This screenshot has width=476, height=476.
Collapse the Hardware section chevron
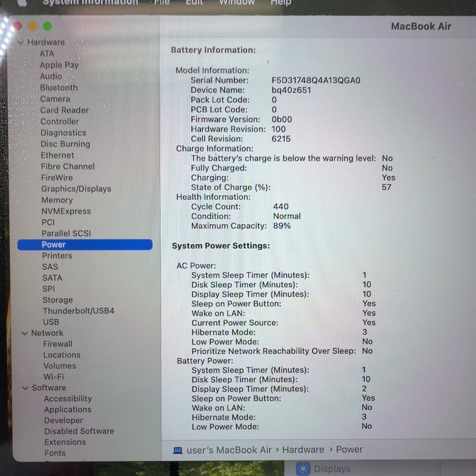[x=21, y=42]
